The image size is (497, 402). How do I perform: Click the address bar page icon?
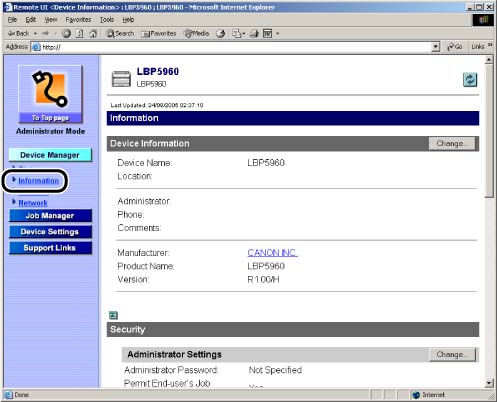pos(36,47)
